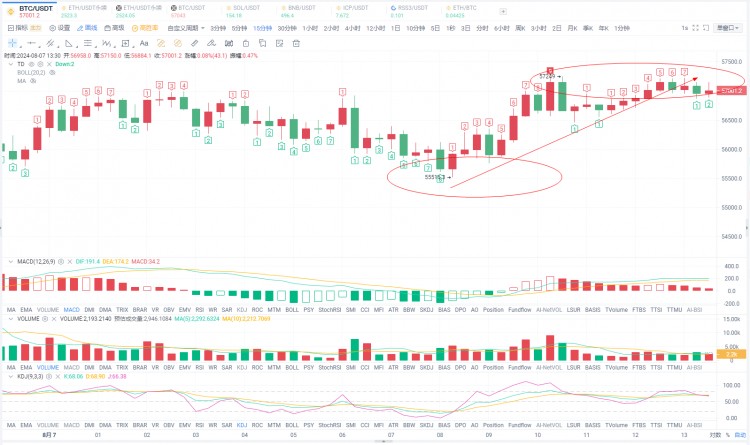Open KDJ indicator settings
This screenshot has height=445, width=750.
pyautogui.click(x=49, y=377)
